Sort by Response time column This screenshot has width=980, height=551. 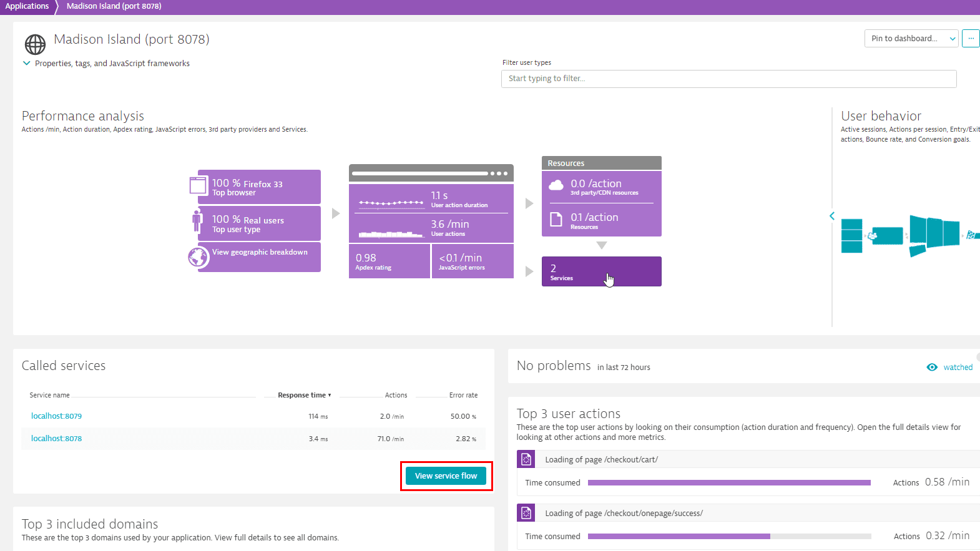304,395
